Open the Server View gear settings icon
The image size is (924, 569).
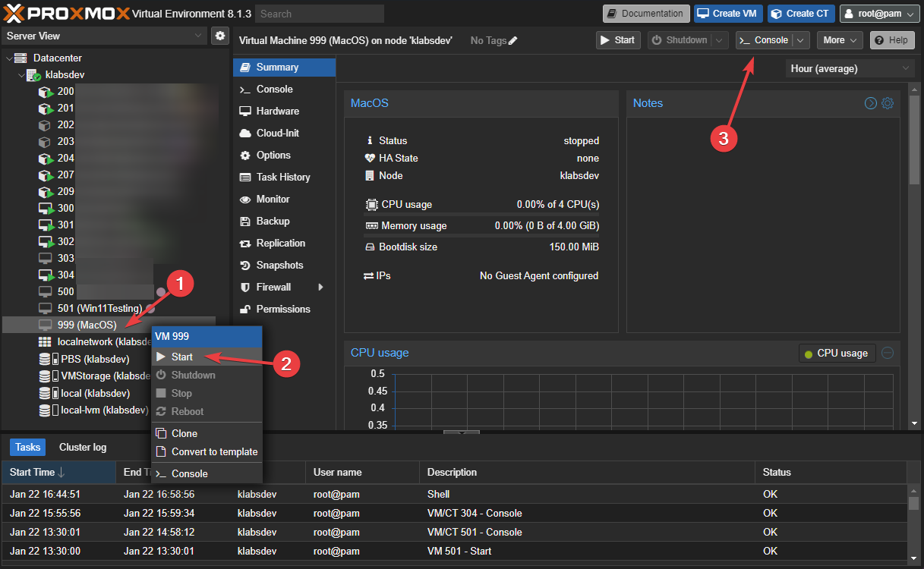tap(220, 35)
